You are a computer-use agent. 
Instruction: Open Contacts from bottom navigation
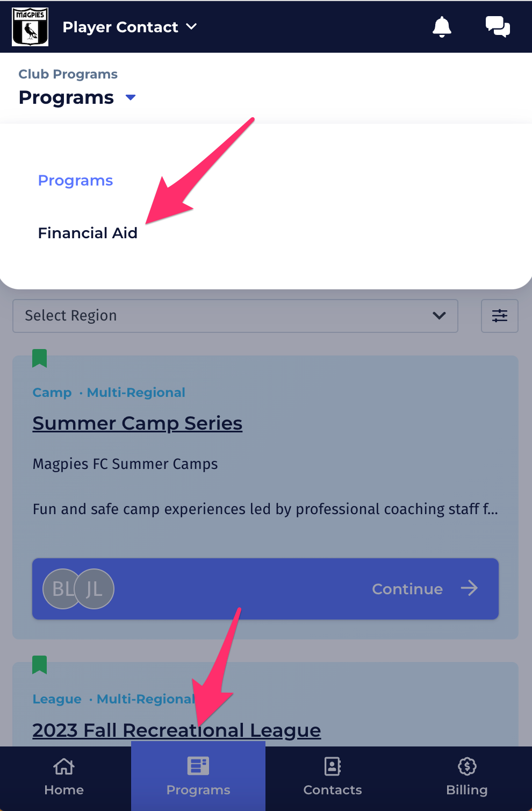point(333,778)
